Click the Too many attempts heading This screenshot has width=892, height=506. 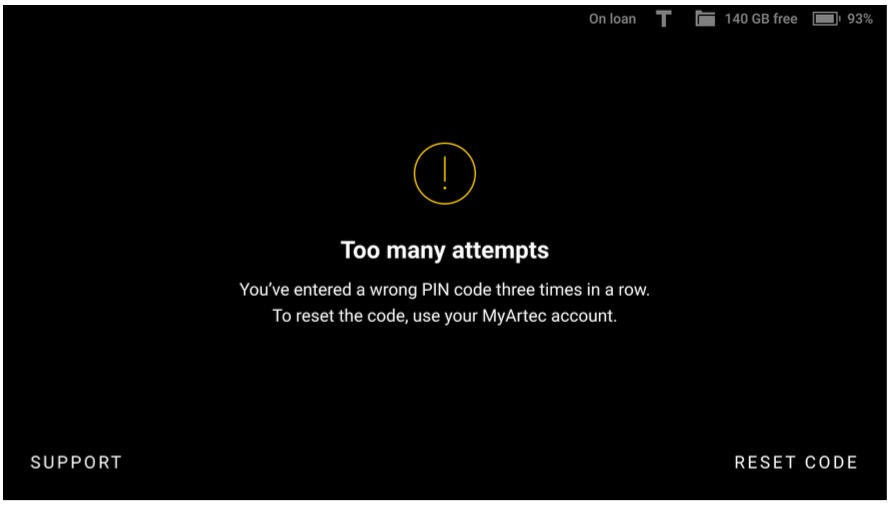[445, 250]
